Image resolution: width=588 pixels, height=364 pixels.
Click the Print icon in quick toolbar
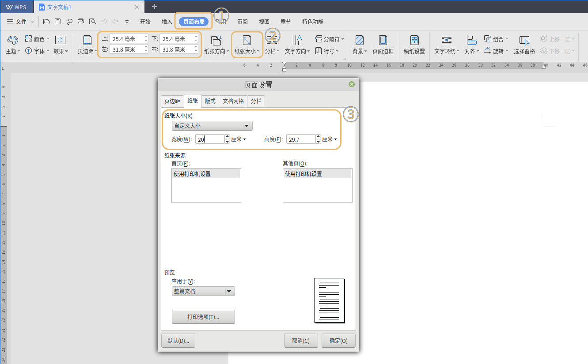(x=81, y=22)
